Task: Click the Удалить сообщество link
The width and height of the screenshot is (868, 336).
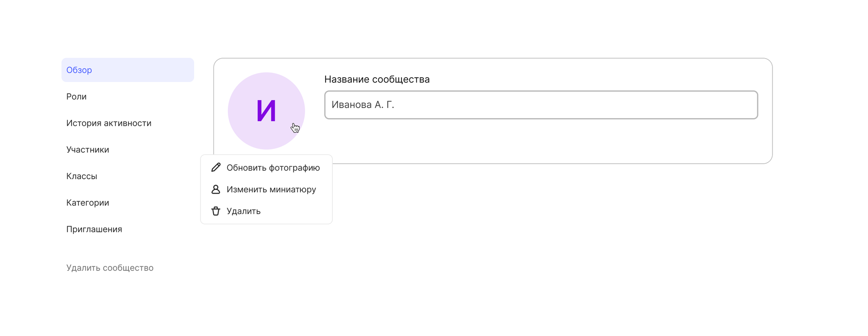Action: click(x=110, y=268)
